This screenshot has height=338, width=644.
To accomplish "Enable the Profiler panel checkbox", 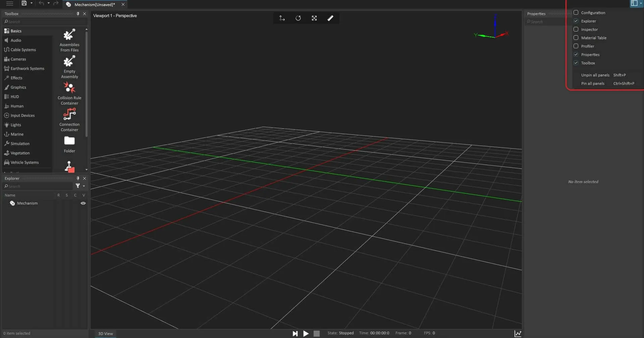I will [x=576, y=46].
